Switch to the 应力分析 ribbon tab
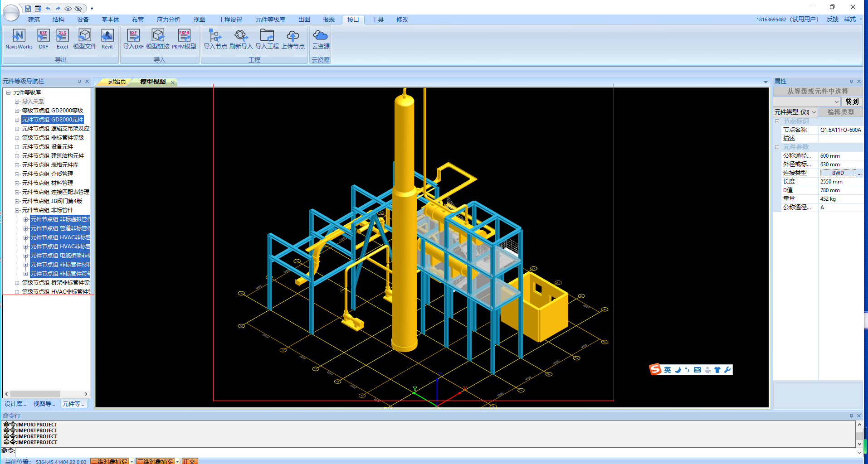 pos(168,19)
